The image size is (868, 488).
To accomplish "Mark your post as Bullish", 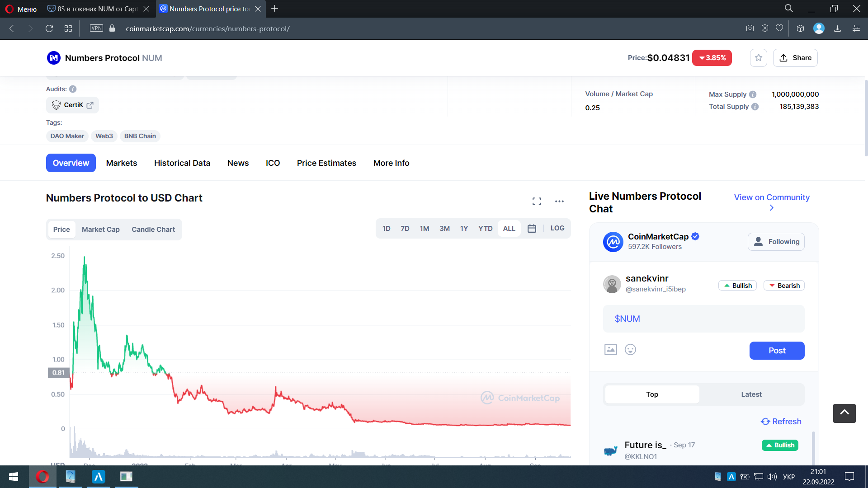I will click(737, 286).
